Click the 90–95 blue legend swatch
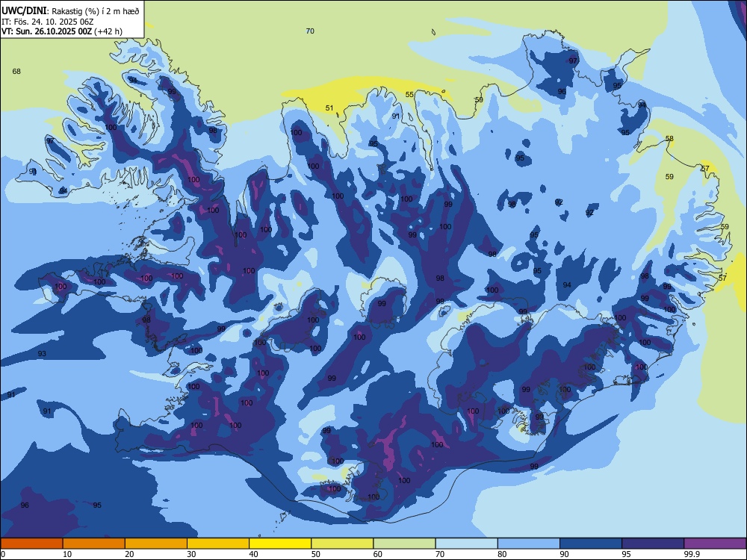Screen dimensions: 747x560 point(591,544)
